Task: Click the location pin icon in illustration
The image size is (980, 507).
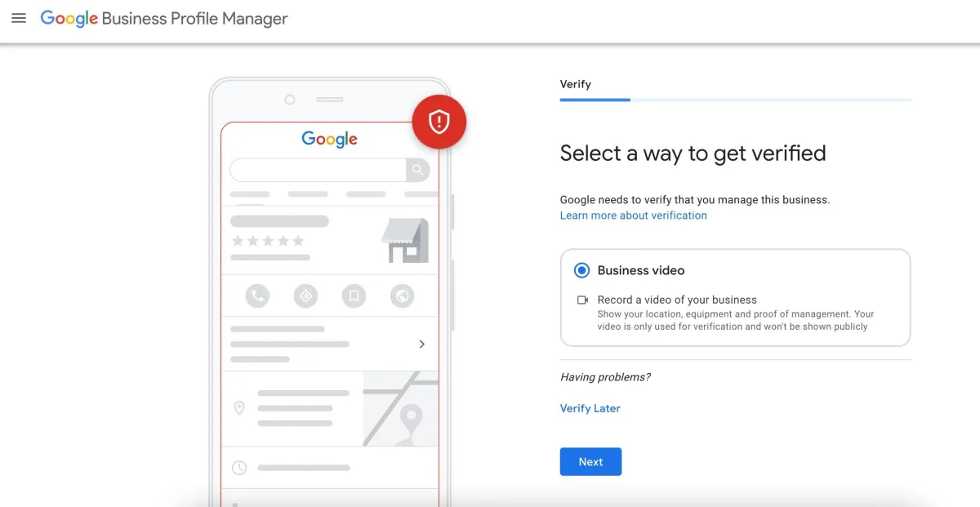Action: tap(239, 407)
